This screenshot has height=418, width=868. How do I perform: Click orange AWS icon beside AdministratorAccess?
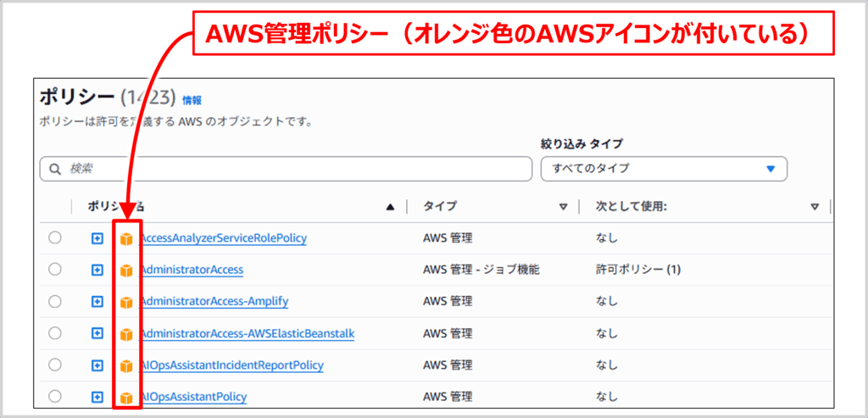127,270
